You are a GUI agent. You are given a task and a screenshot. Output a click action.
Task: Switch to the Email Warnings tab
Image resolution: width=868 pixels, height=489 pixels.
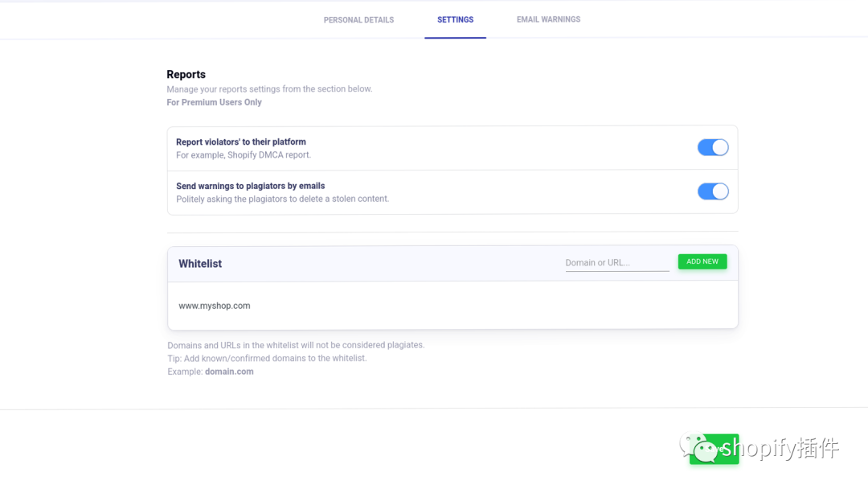[x=549, y=19]
